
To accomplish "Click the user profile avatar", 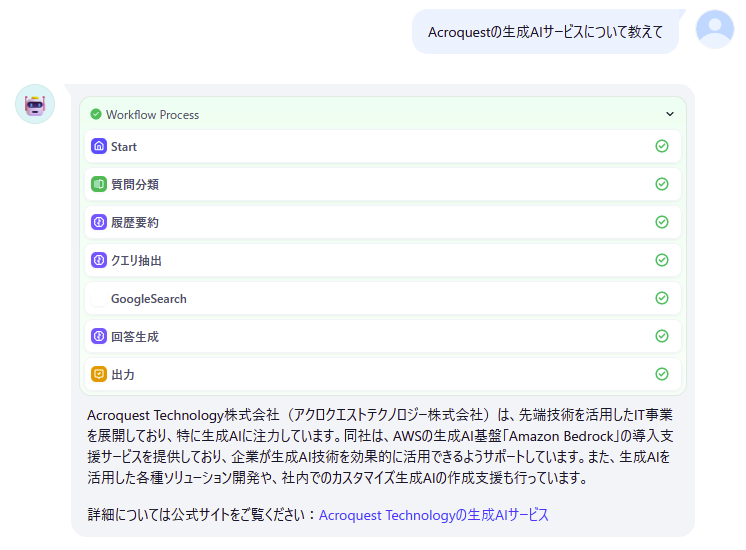I will pos(715,29).
